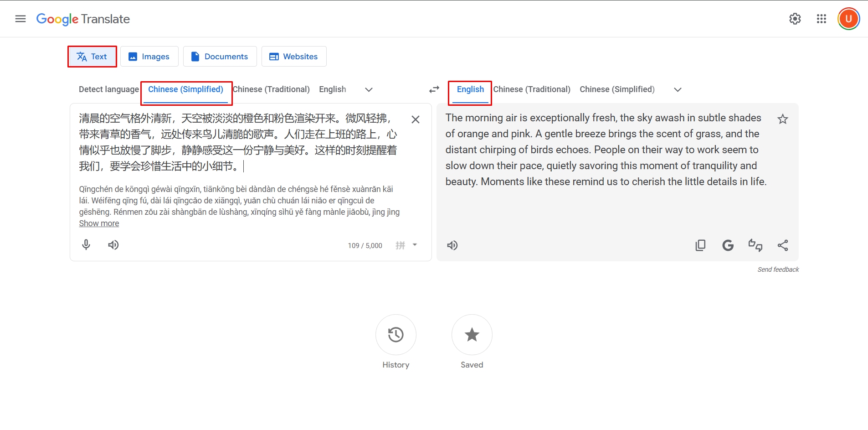Expand the source language dropdown

[368, 89]
